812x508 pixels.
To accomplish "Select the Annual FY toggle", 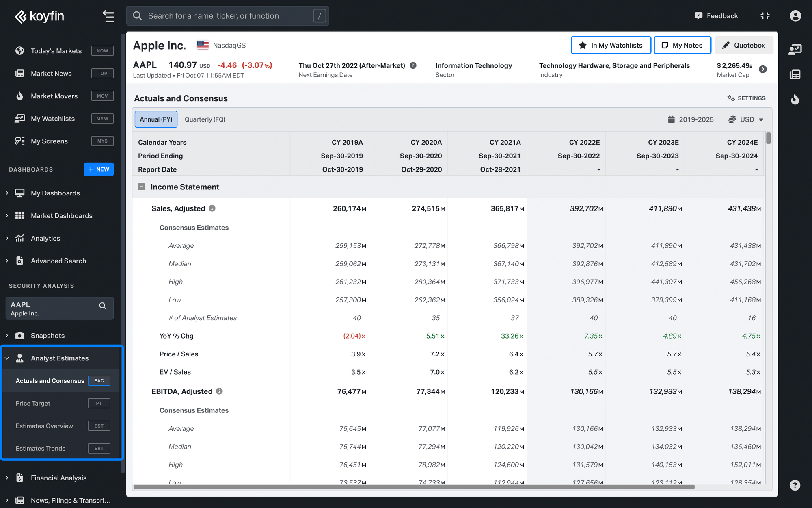I will (155, 119).
